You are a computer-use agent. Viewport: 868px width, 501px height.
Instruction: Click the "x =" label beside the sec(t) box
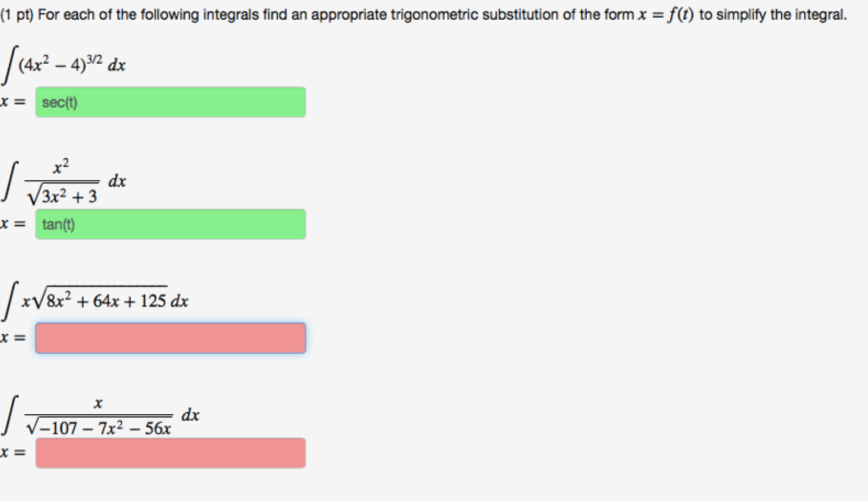point(12,102)
